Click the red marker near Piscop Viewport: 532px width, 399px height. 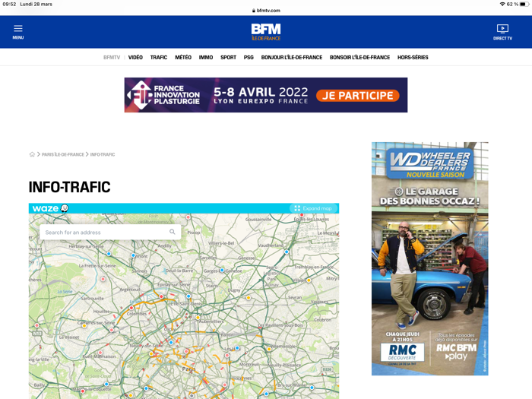188,217
